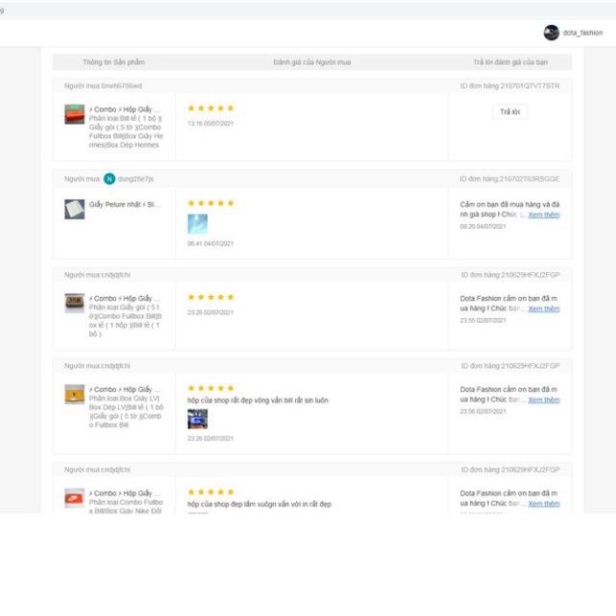The height and width of the screenshot is (616, 616).
Task: Open the red Nike box product thumbnail
Action: tap(74, 498)
